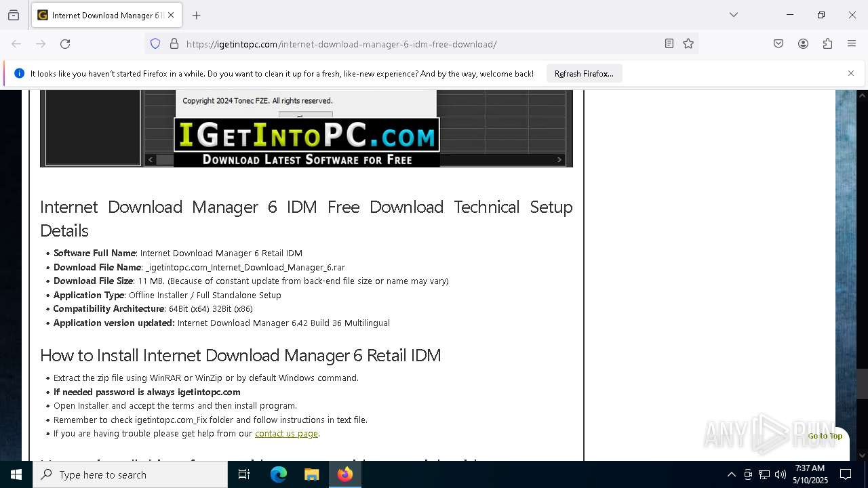Screen dimensions: 868x488
Task: Show hidden system tray icons
Action: [731, 474]
